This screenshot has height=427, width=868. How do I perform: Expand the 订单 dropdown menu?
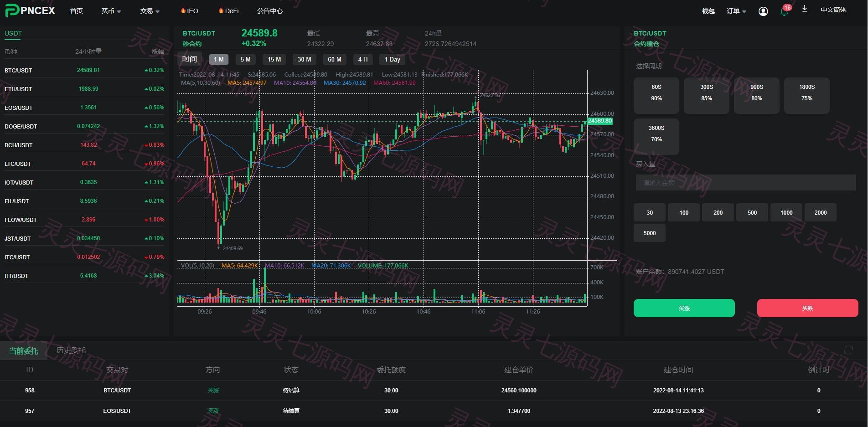(736, 11)
